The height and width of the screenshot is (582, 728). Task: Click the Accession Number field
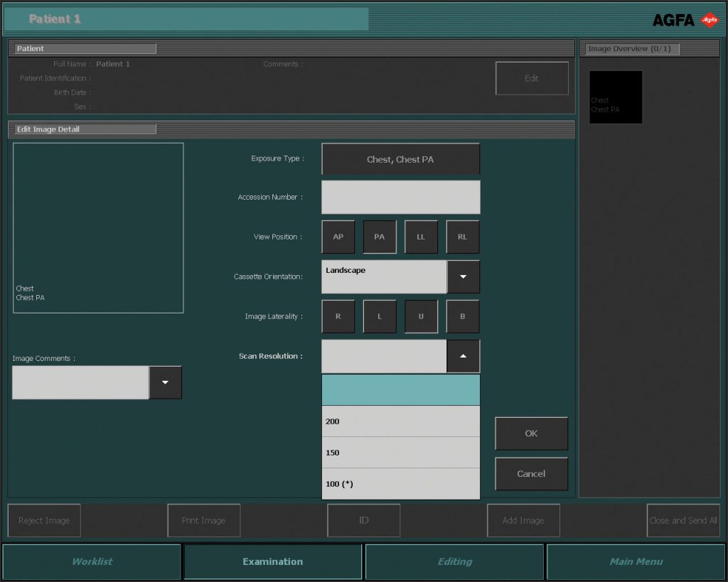(x=401, y=198)
